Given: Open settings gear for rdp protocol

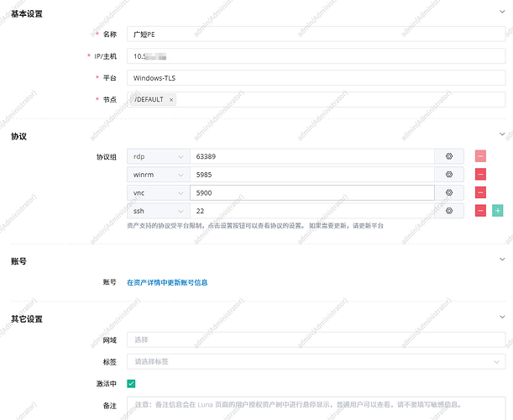Looking at the screenshot, I should [448, 156].
